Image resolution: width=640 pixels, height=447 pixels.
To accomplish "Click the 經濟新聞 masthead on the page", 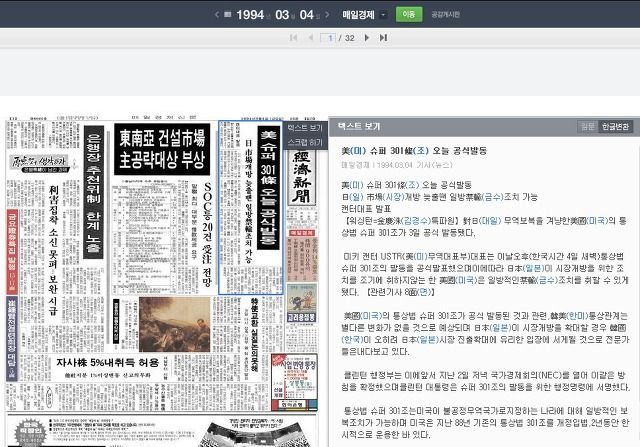I will (x=302, y=178).
